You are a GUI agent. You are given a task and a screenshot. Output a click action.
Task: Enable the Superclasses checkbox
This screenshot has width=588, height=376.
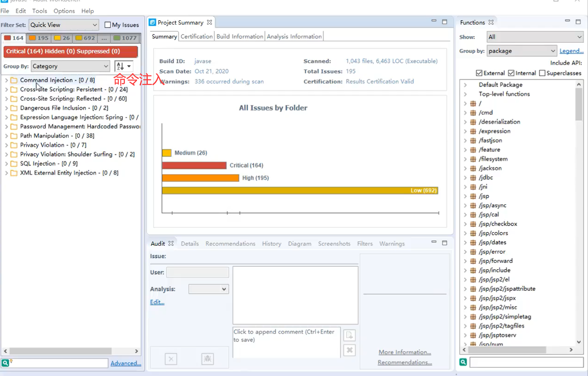(542, 73)
